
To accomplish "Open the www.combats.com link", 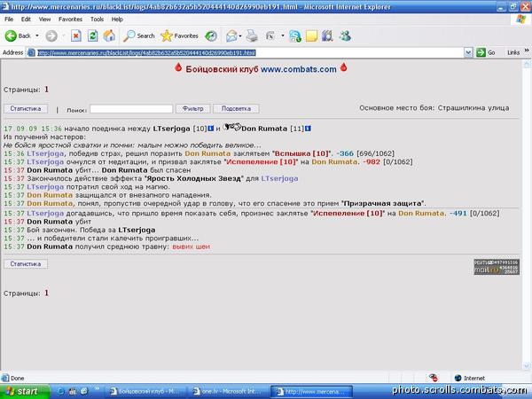I will pyautogui.click(x=299, y=69).
